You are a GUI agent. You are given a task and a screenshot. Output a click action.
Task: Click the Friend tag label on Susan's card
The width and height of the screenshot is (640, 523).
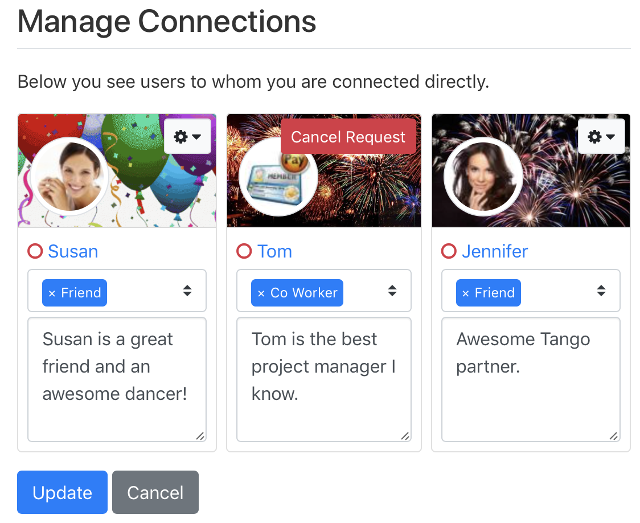(x=81, y=293)
